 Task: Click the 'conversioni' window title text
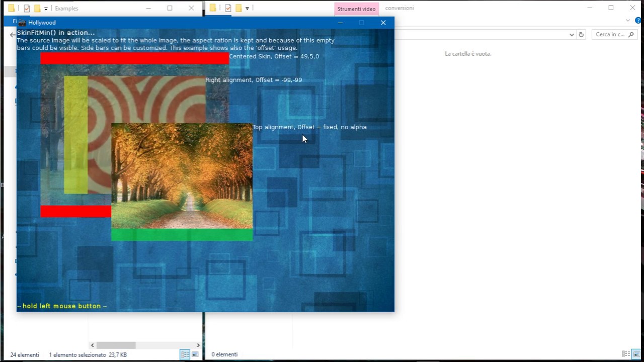(x=399, y=8)
